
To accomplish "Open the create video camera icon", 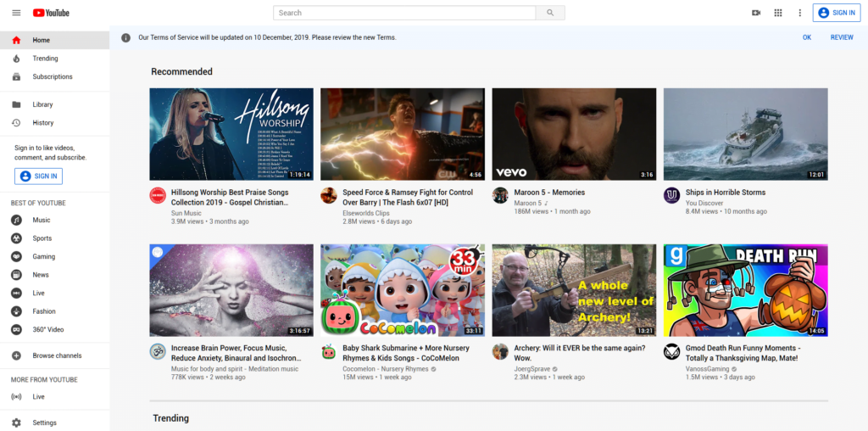I will click(x=756, y=13).
